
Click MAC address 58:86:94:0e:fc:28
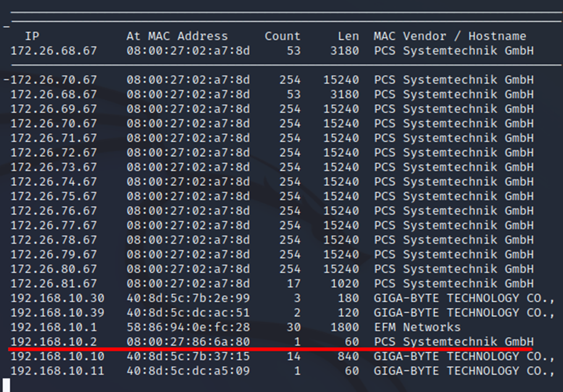pyautogui.click(x=188, y=327)
